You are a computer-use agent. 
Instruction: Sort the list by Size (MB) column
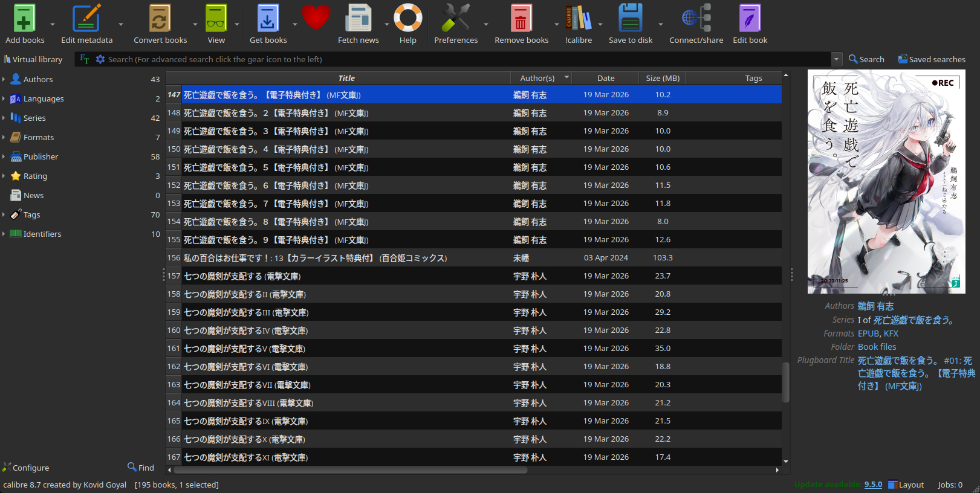(x=662, y=78)
